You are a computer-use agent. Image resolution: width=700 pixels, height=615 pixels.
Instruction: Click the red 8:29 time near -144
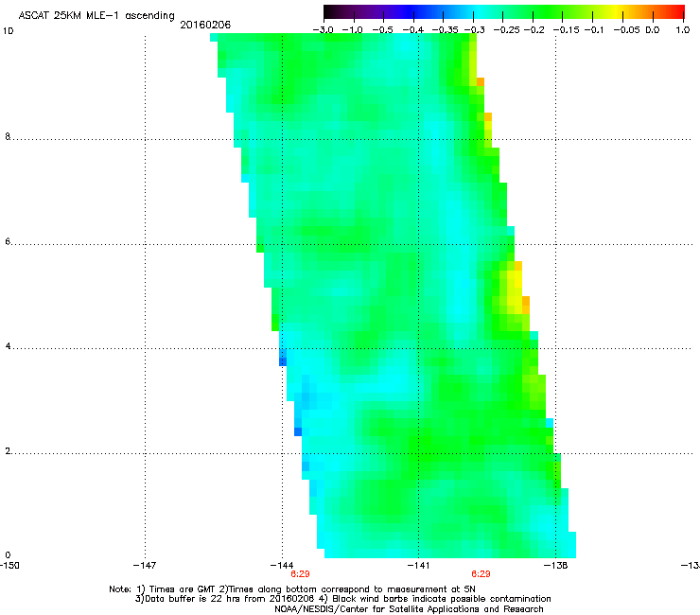[300, 574]
